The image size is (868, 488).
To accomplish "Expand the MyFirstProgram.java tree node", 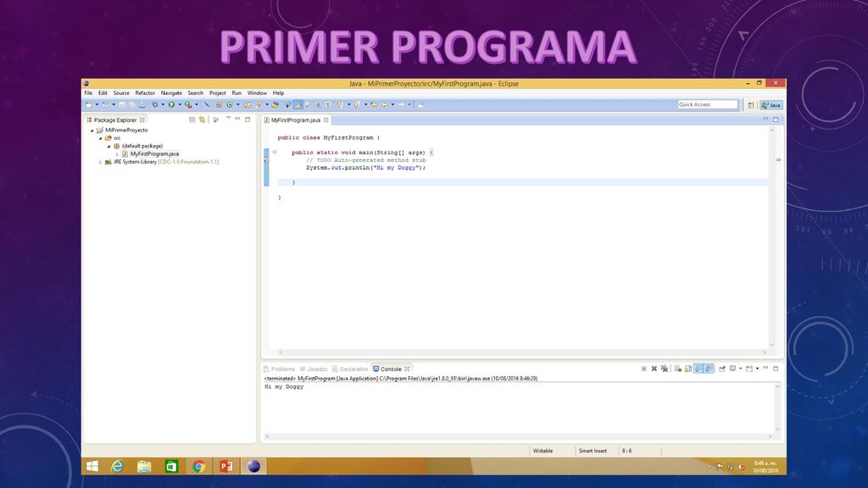I will pos(117,154).
